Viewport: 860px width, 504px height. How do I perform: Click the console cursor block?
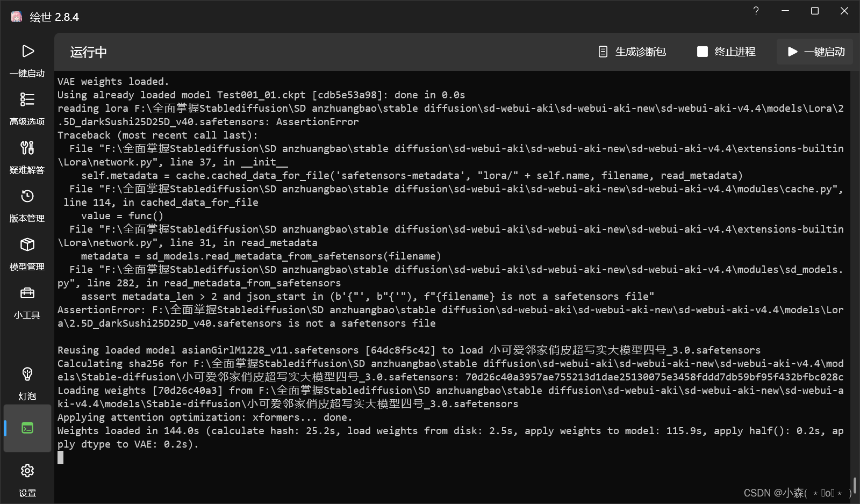(61, 457)
